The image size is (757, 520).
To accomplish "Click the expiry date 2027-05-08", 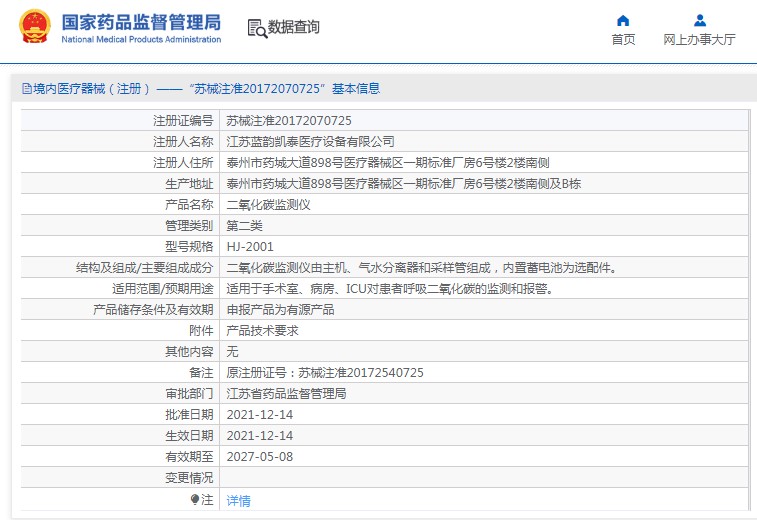I will tap(260, 457).
